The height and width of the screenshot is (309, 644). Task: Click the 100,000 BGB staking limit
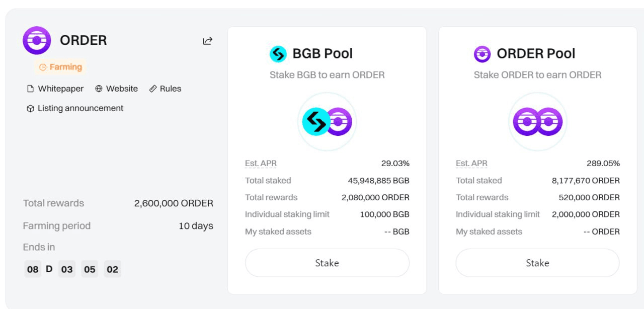[384, 214]
